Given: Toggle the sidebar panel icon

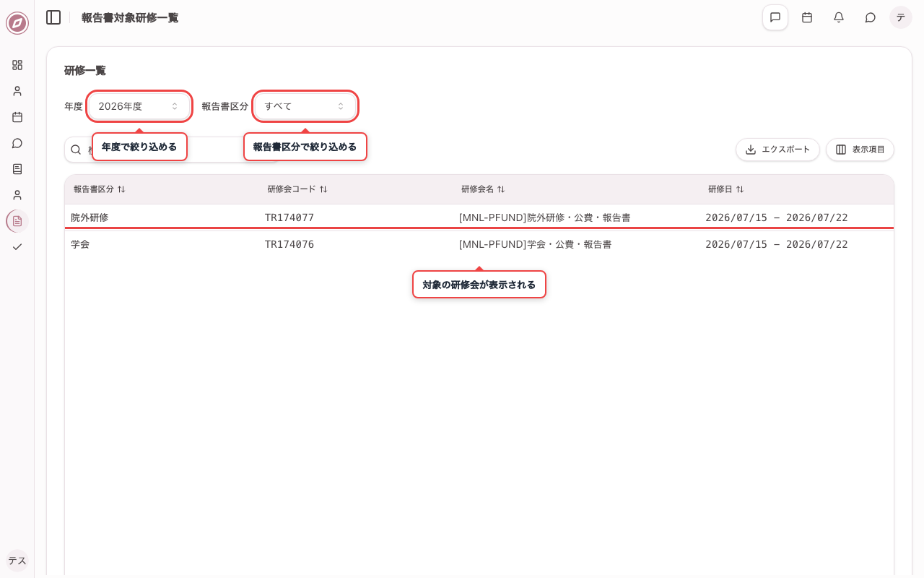Looking at the screenshot, I should [x=53, y=17].
